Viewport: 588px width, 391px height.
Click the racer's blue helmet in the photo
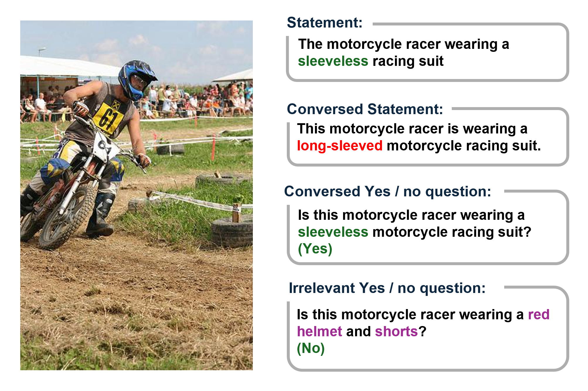[137, 80]
